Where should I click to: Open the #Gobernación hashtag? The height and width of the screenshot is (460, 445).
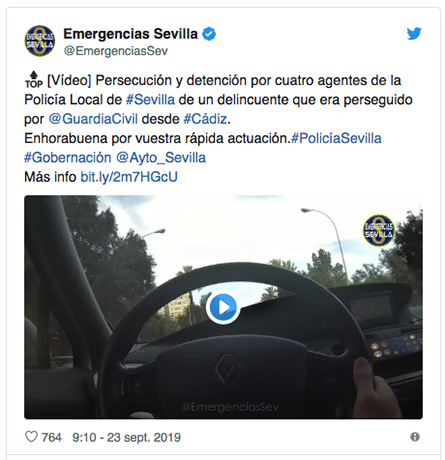(x=68, y=158)
